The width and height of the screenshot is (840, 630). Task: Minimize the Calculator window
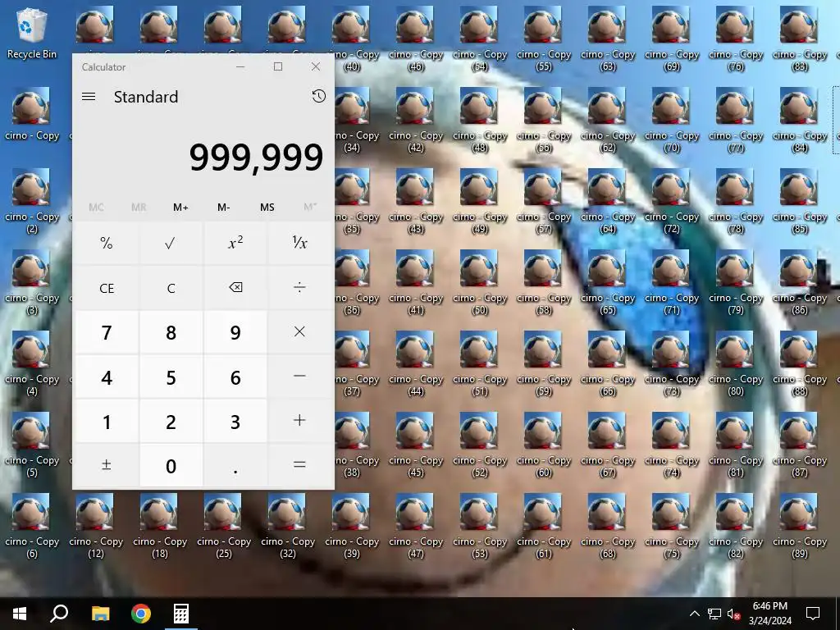[x=240, y=66]
